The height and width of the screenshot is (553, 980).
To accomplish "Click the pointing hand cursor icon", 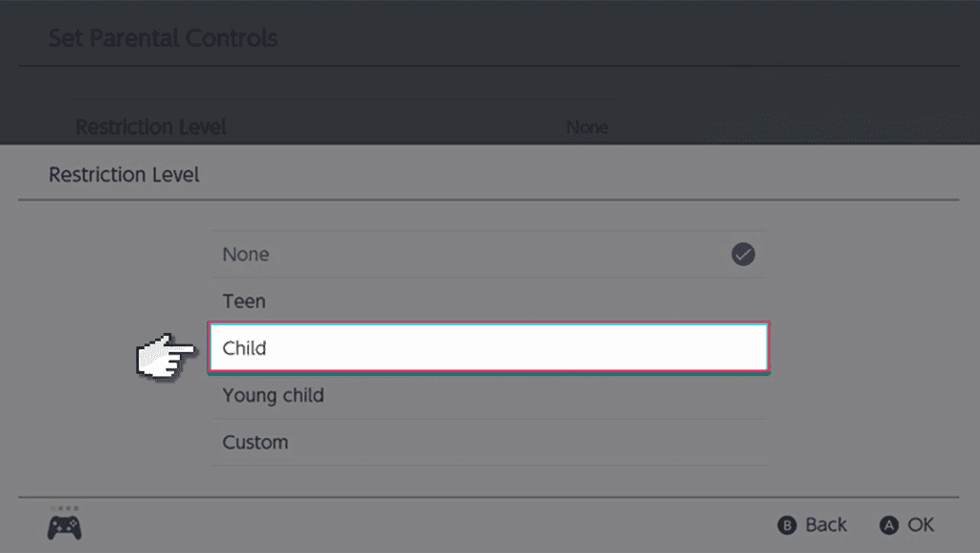I will click(166, 356).
